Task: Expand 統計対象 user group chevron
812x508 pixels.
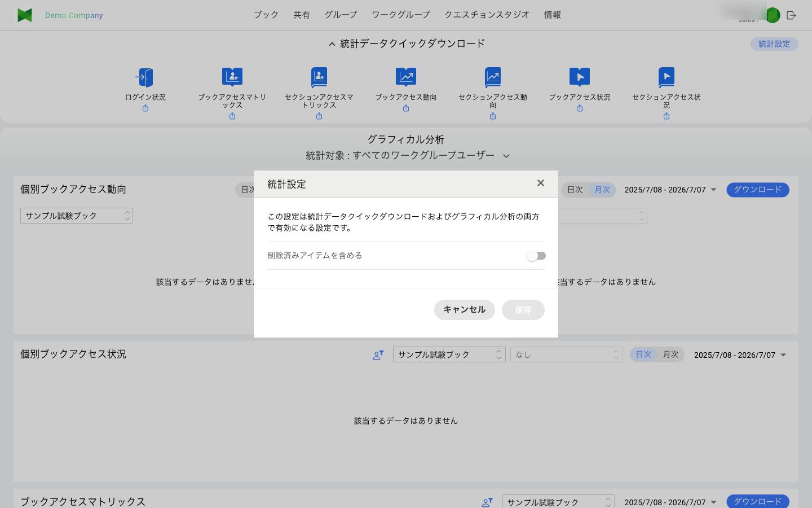Action: [506, 156]
